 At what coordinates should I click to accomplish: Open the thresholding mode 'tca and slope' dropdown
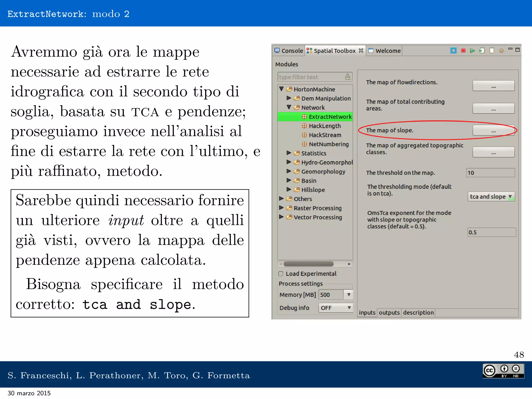click(491, 197)
